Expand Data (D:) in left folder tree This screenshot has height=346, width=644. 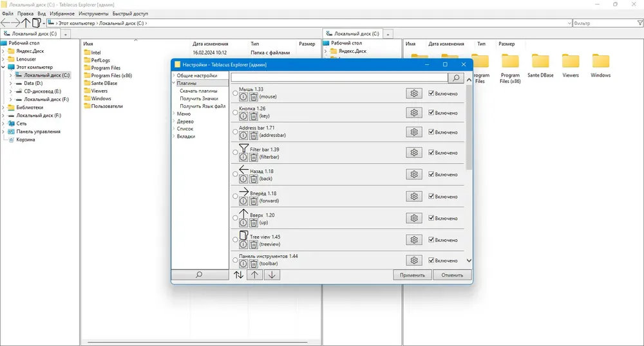[11, 83]
